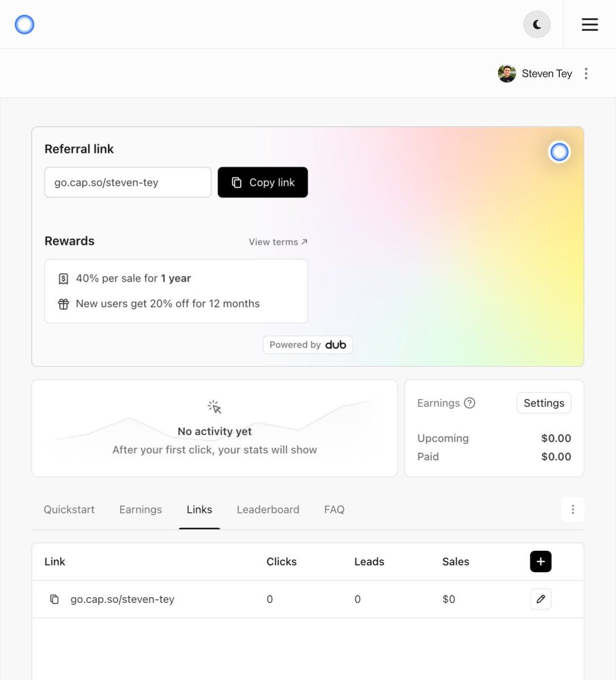The width and height of the screenshot is (616, 680).
Task: Click the 'No activity yet' message
Action: tap(215, 431)
